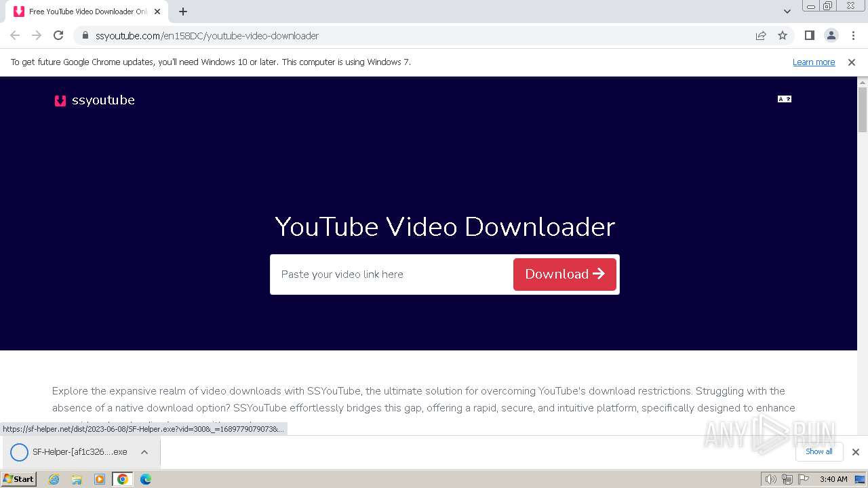Dismiss the Chrome update notice bar

(x=852, y=62)
